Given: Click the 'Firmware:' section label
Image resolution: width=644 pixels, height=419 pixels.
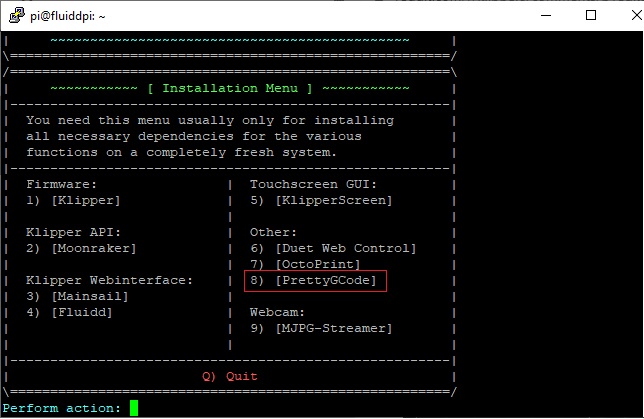Looking at the screenshot, I should coord(62,184).
